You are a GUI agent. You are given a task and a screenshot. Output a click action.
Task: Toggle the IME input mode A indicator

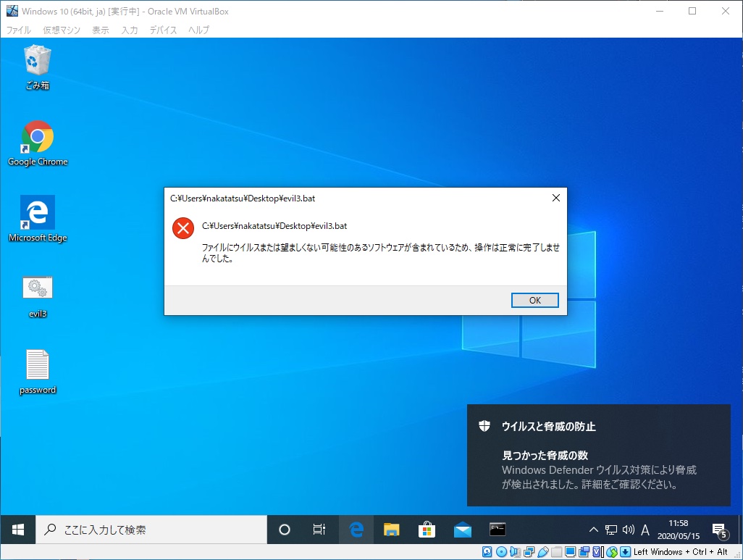point(645,530)
